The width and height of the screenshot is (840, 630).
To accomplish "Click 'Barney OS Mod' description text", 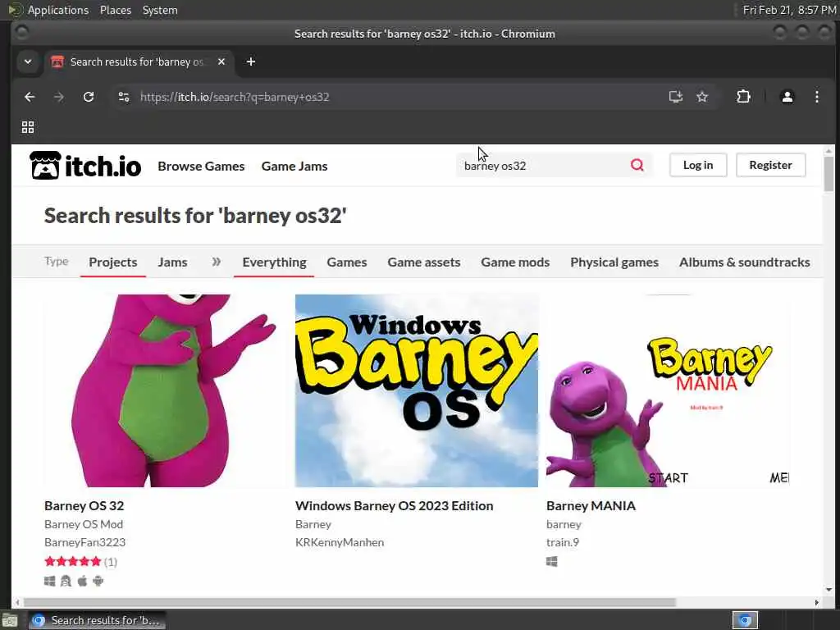I will (x=84, y=524).
